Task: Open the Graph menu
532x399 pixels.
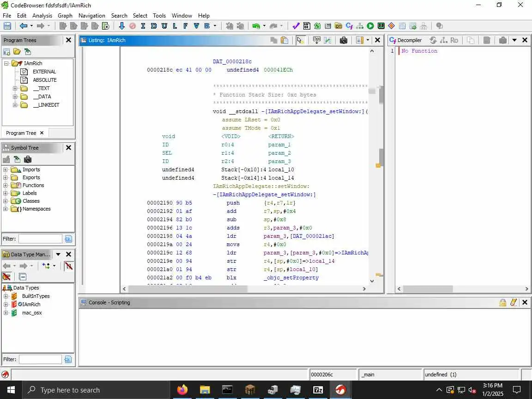Action: click(x=65, y=16)
